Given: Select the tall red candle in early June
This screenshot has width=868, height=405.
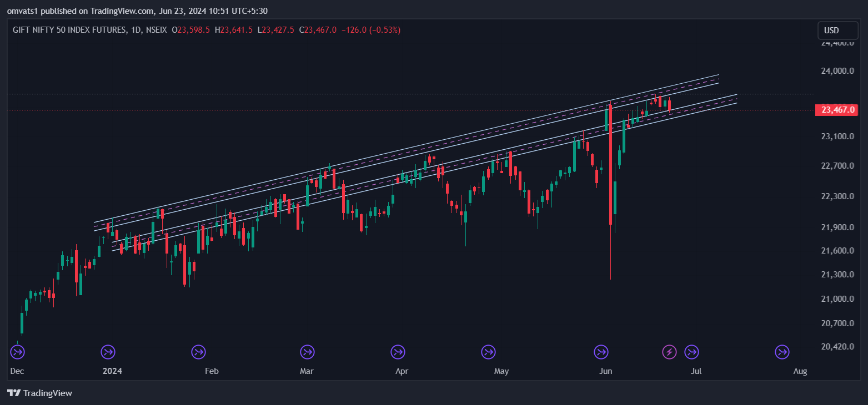Looking at the screenshot, I should (610, 165).
